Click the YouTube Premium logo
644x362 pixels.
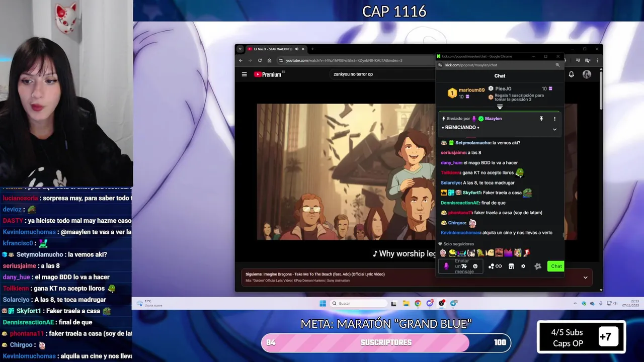click(x=268, y=74)
